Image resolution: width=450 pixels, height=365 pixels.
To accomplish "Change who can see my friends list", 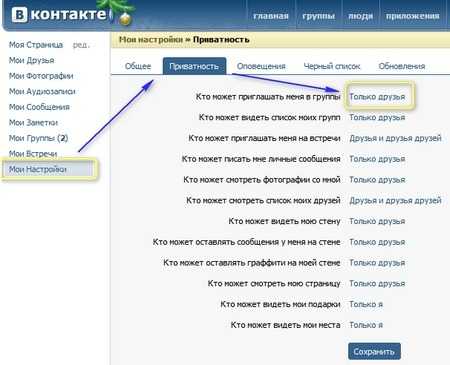I will [x=395, y=200].
